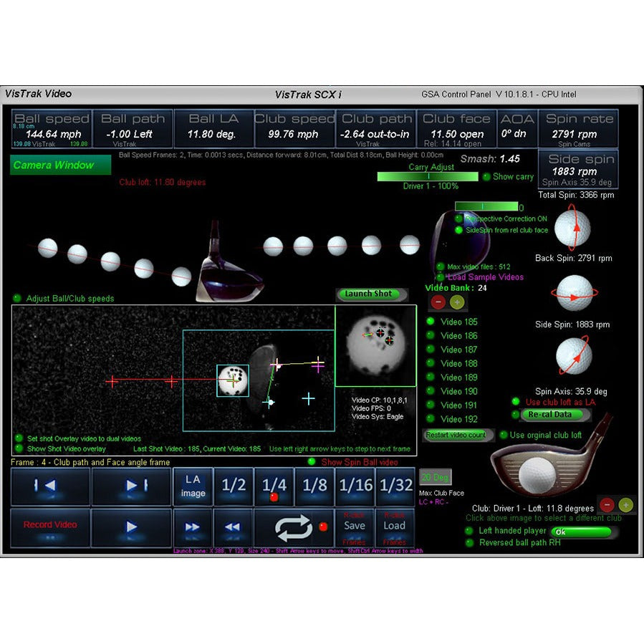Image resolution: width=644 pixels, height=644 pixels.
Task: Click the zoomed spin ball thumbnail
Action: tap(376, 346)
